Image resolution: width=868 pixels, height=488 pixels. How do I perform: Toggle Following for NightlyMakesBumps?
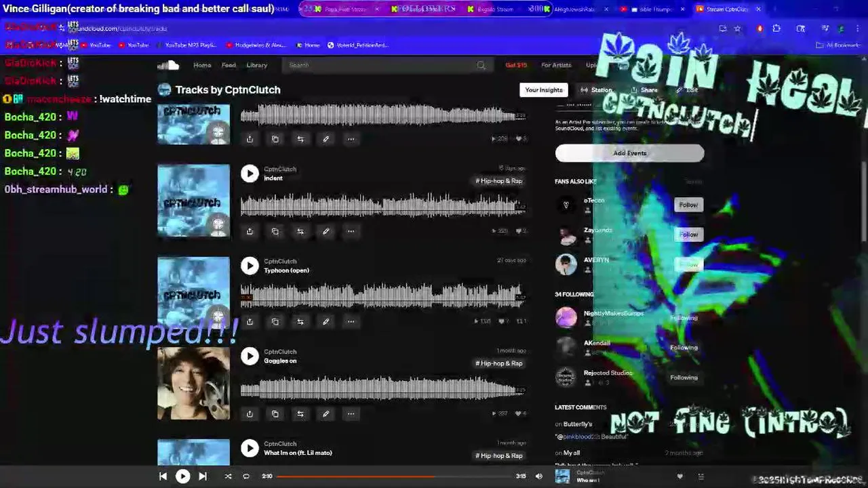[684, 318]
